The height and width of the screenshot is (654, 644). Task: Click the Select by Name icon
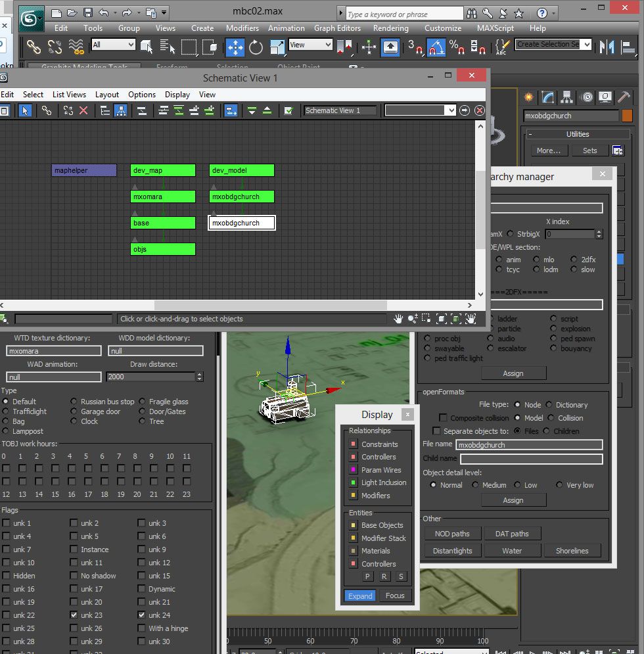tap(168, 47)
